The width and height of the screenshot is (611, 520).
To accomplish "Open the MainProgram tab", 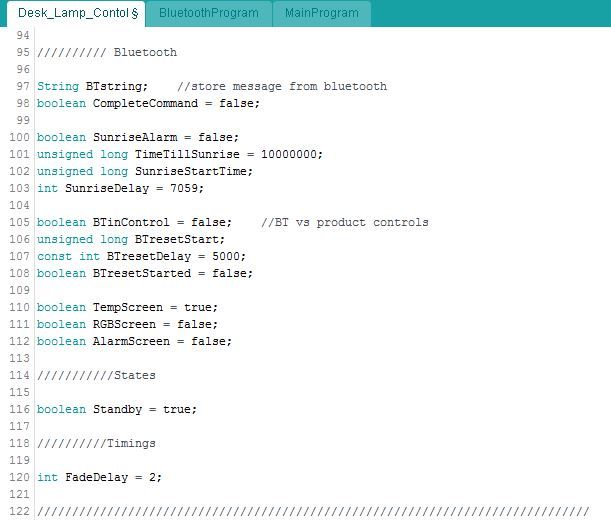I will pos(321,14).
